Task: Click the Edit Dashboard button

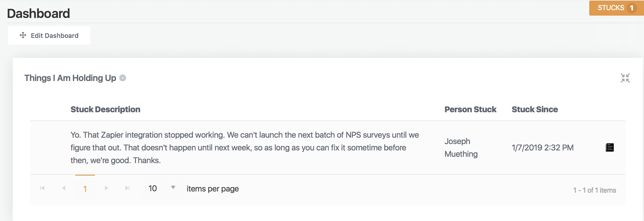Action: tap(49, 35)
